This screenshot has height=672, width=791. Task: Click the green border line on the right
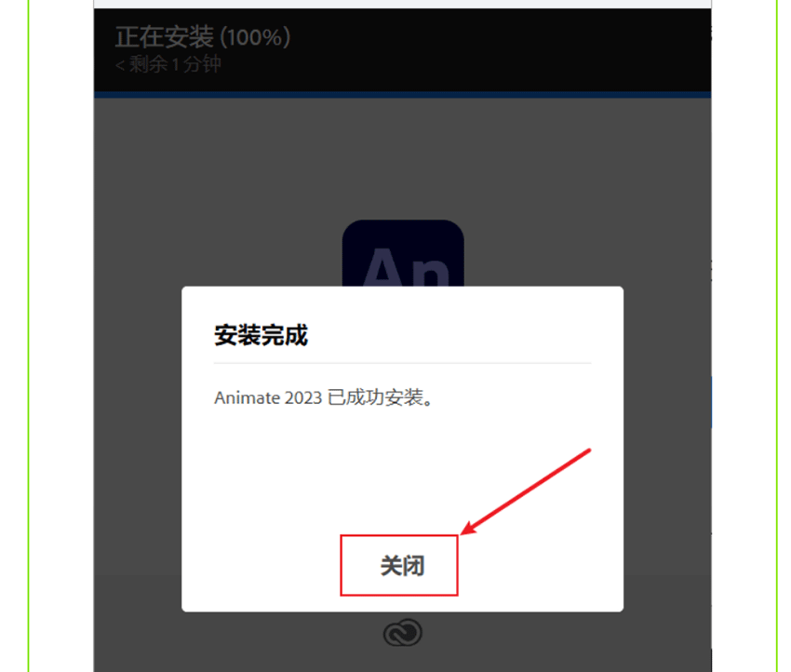tap(777, 336)
